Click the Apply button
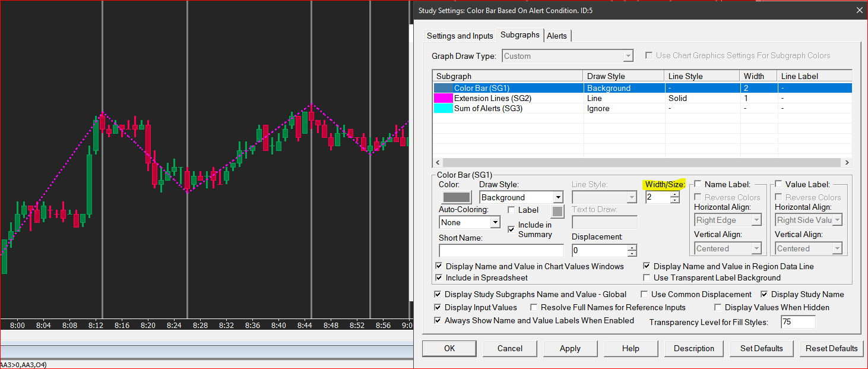The width and height of the screenshot is (868, 369). tap(570, 348)
